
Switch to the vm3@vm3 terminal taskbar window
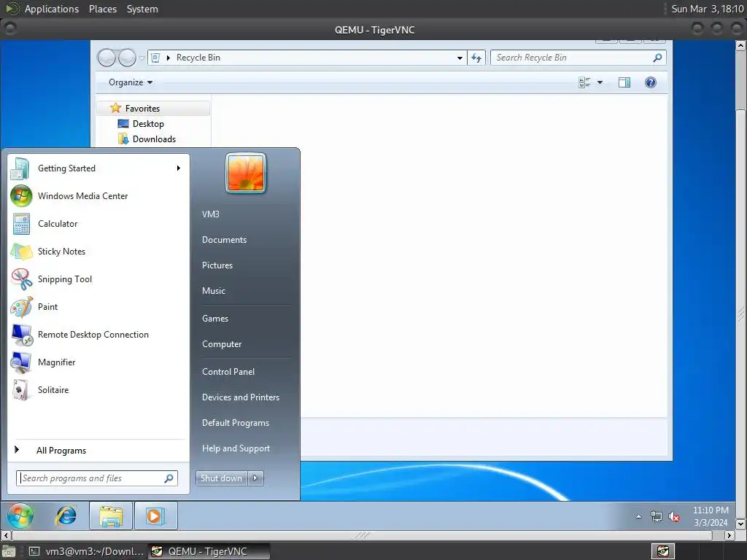pyautogui.click(x=86, y=551)
